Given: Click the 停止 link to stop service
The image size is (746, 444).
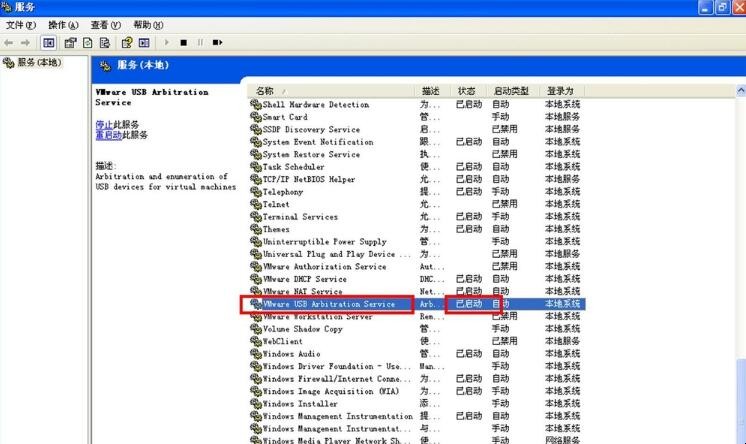Looking at the screenshot, I should point(104,125).
